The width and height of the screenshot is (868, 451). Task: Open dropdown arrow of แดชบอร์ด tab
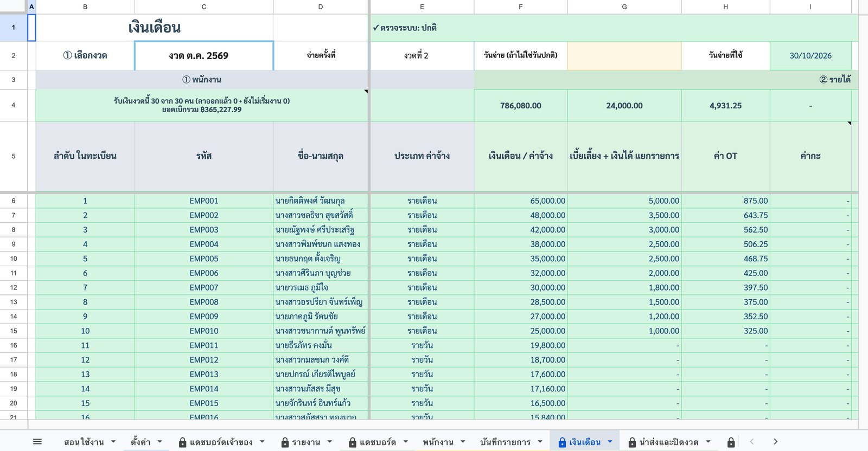coord(405,442)
